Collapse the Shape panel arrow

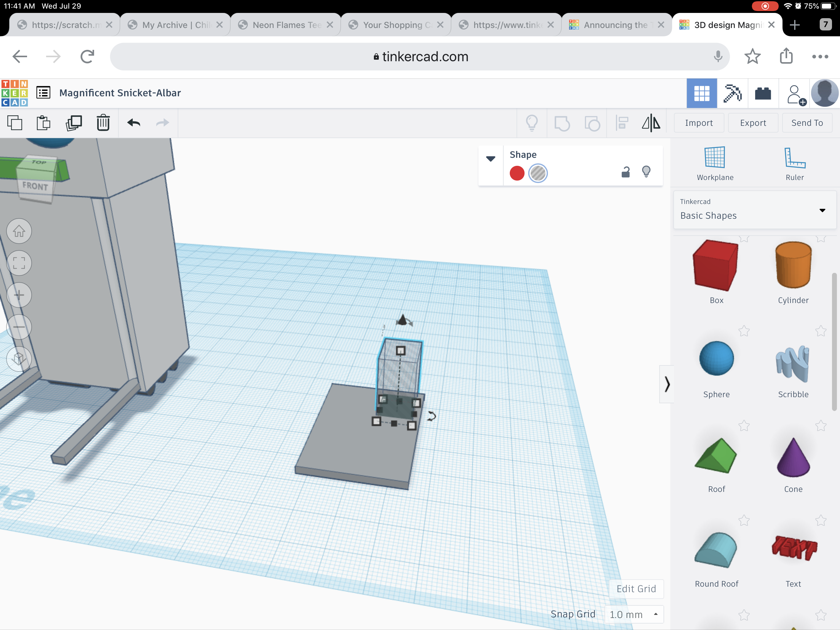491,158
